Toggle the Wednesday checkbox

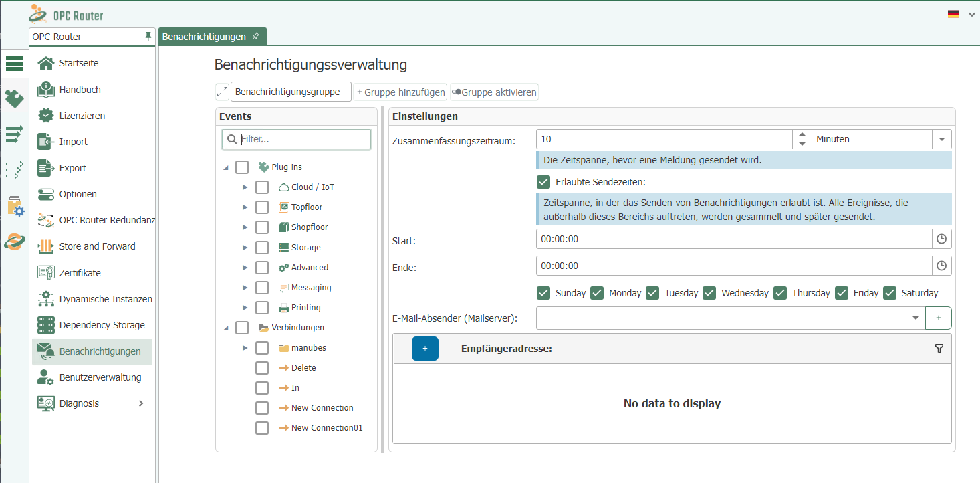pos(709,293)
